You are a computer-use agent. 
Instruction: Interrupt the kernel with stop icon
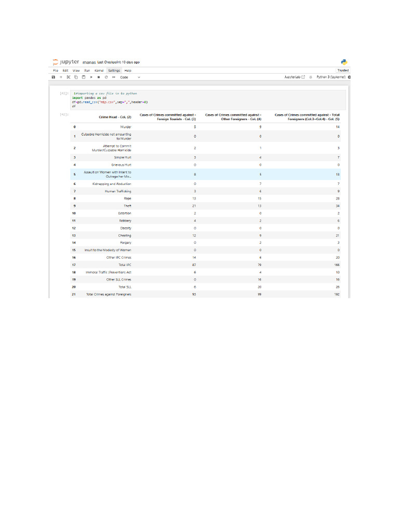99,77
